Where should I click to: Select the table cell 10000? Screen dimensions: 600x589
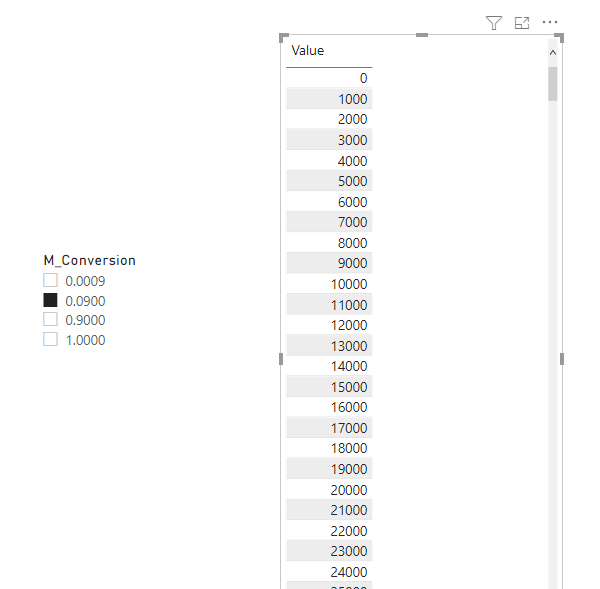[329, 284]
